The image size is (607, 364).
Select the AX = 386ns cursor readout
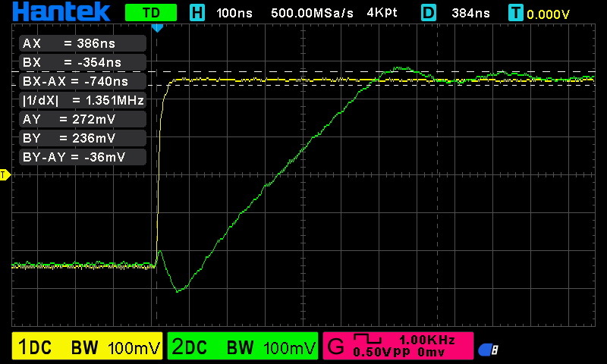(83, 43)
